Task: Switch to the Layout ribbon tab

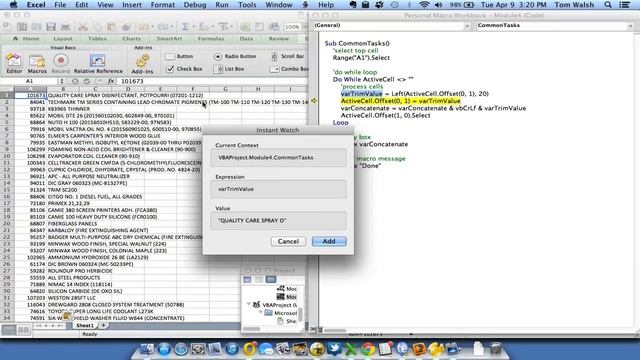Action: coord(62,38)
